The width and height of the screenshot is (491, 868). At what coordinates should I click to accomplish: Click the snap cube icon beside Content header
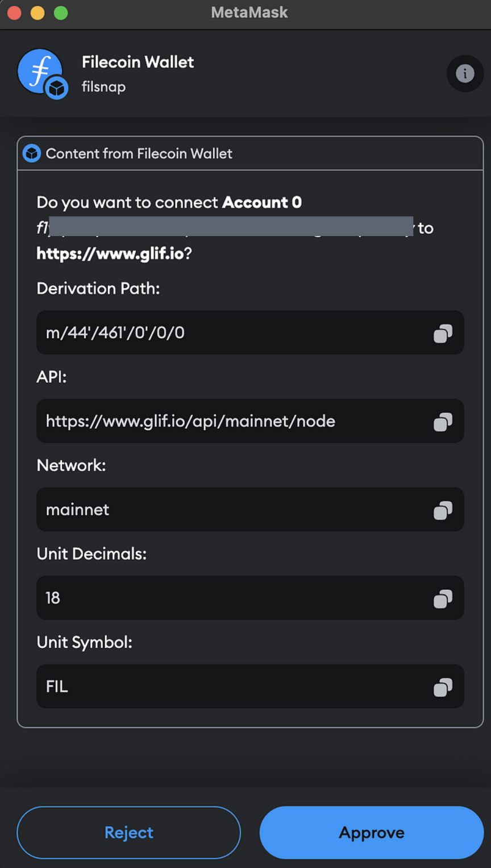(32, 154)
